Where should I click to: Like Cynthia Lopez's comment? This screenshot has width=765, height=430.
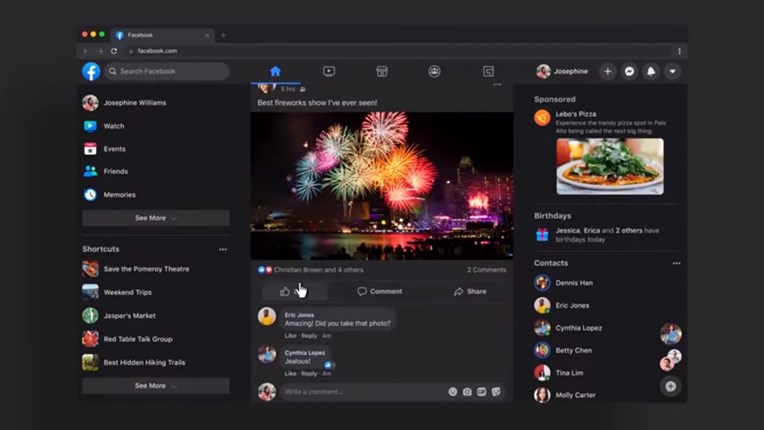289,373
